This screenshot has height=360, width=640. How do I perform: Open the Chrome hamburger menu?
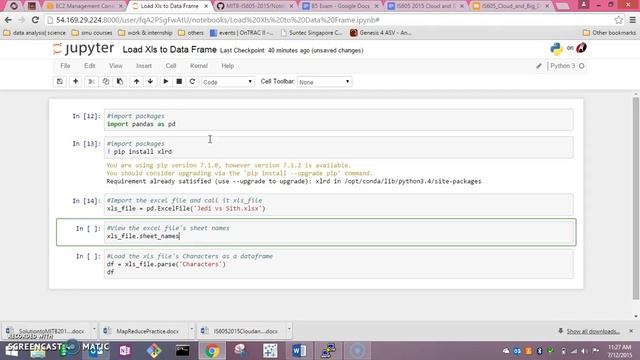[632, 20]
